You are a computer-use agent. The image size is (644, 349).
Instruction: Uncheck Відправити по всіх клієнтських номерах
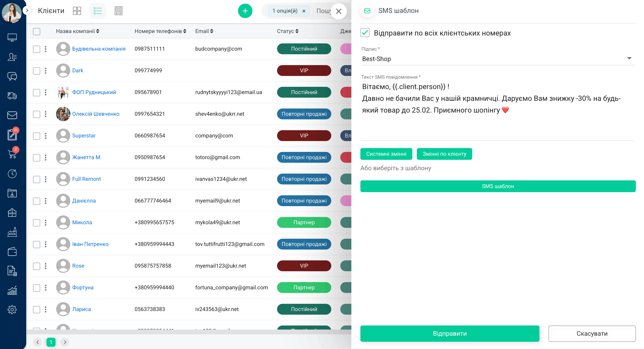click(x=365, y=33)
